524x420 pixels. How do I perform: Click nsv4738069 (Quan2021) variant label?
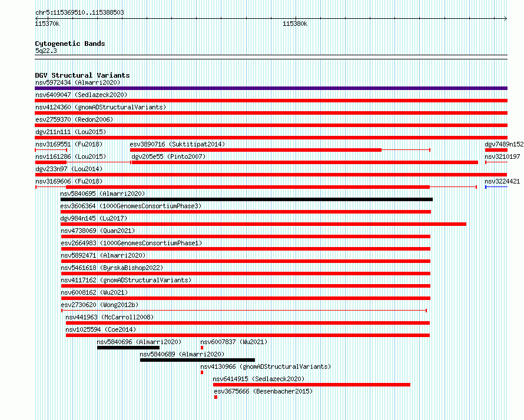click(x=98, y=231)
